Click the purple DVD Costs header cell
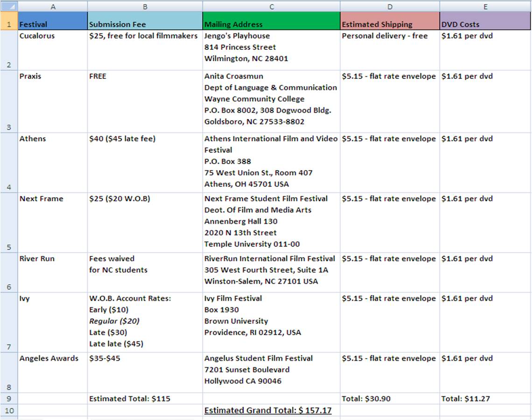The height and width of the screenshot is (420, 532). pyautogui.click(x=485, y=21)
